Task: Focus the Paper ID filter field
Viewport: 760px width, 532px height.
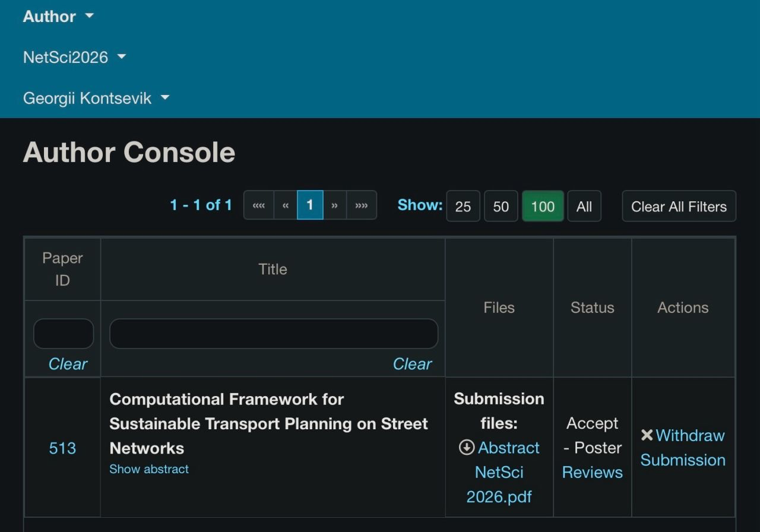Action: (x=64, y=334)
